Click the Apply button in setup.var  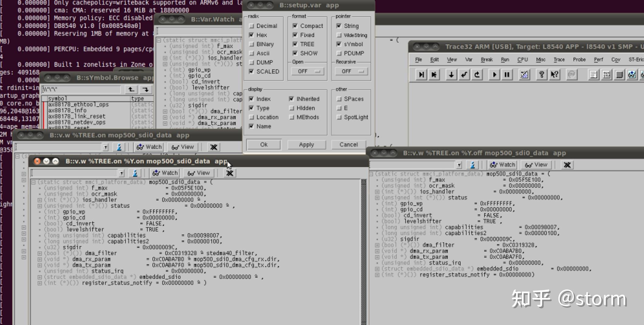(306, 145)
